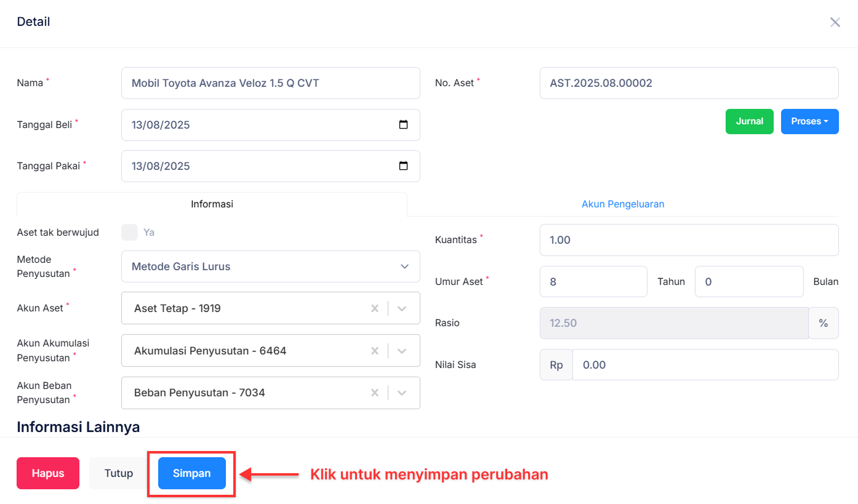The image size is (858, 504).
Task: Switch to the Akun Pengeluaran tab
Action: 623,204
